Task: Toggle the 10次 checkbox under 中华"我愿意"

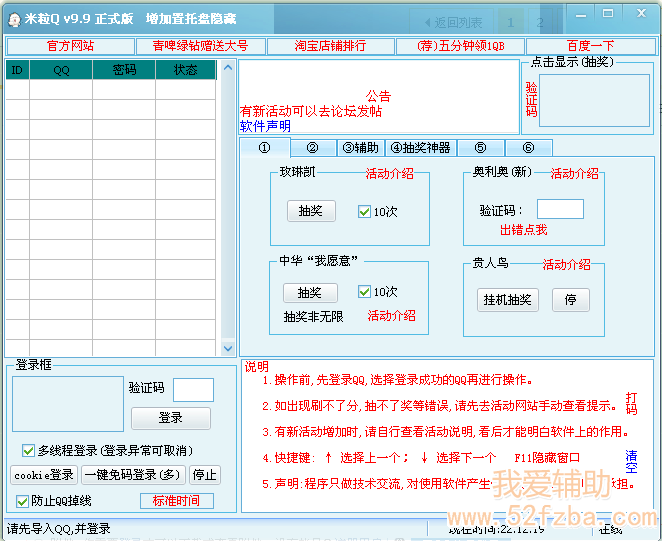Action: coord(365,292)
